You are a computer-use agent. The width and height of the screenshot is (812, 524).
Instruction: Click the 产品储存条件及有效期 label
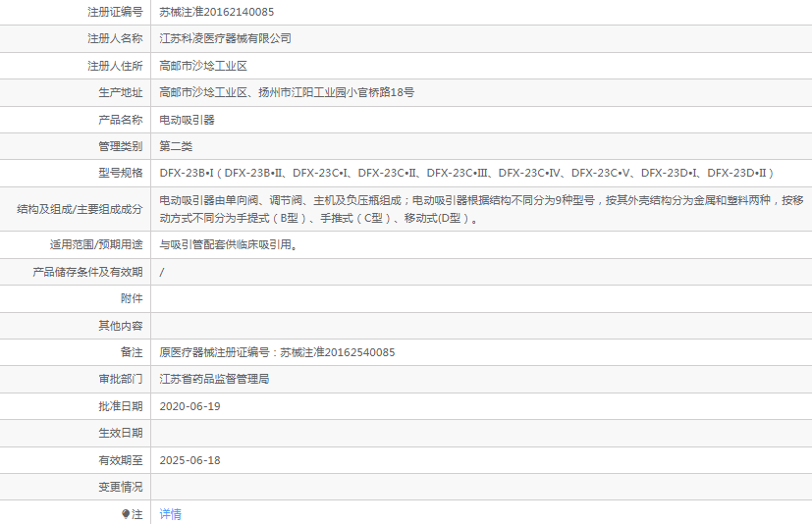pos(87,272)
